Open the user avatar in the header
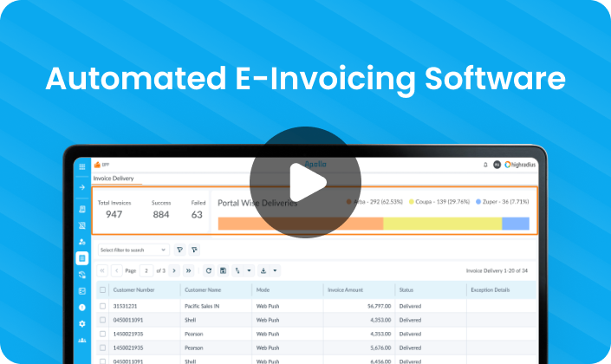 click(x=497, y=164)
